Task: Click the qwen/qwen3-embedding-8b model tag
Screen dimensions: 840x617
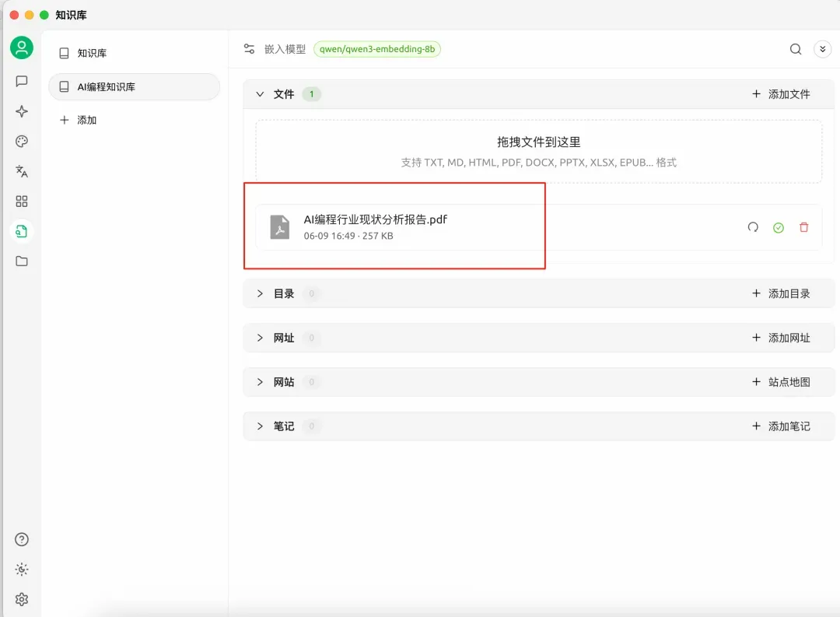Action: (377, 49)
